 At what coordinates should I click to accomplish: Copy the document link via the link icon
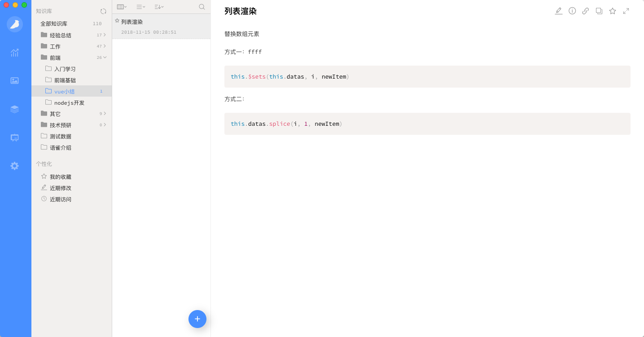click(x=585, y=10)
